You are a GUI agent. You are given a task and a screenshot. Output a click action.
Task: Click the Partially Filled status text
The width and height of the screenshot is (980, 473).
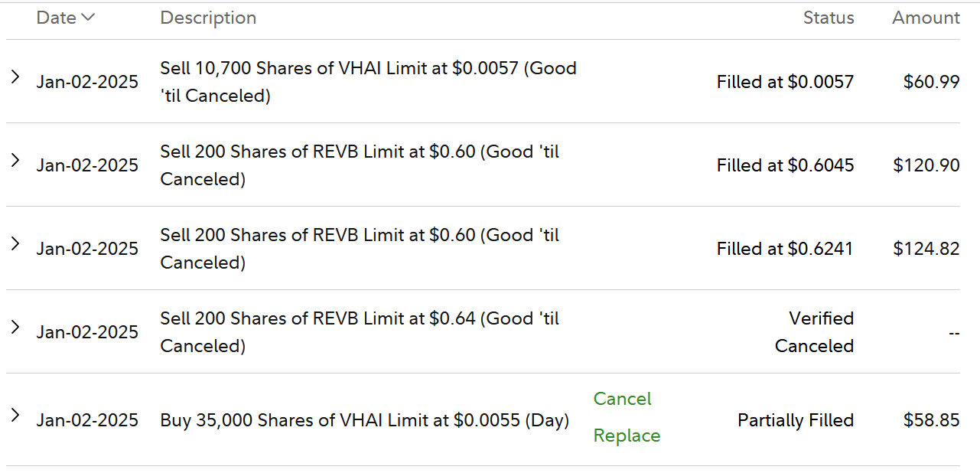(795, 420)
